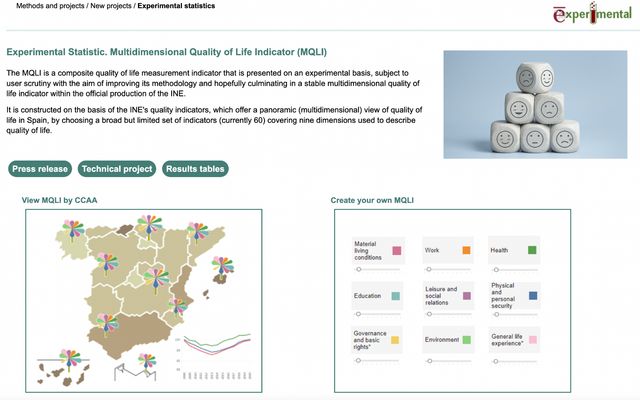Click the flower icon over Castile and León

[107, 264]
